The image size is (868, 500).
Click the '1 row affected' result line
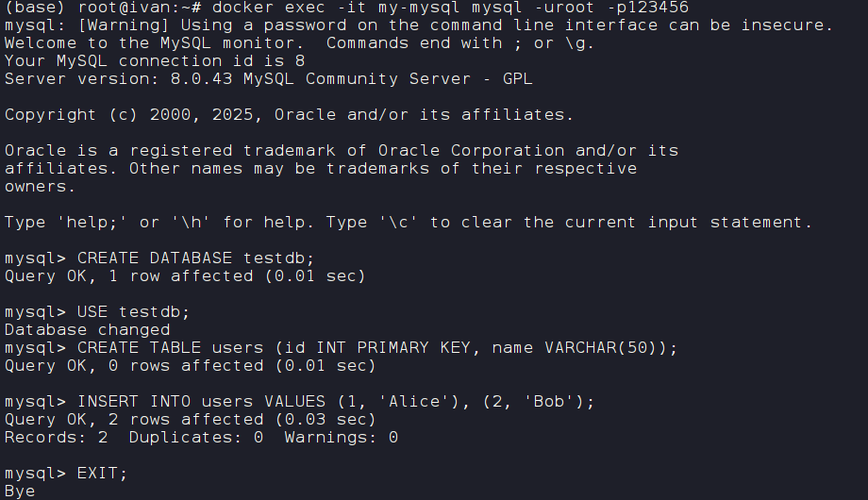[x=185, y=276]
